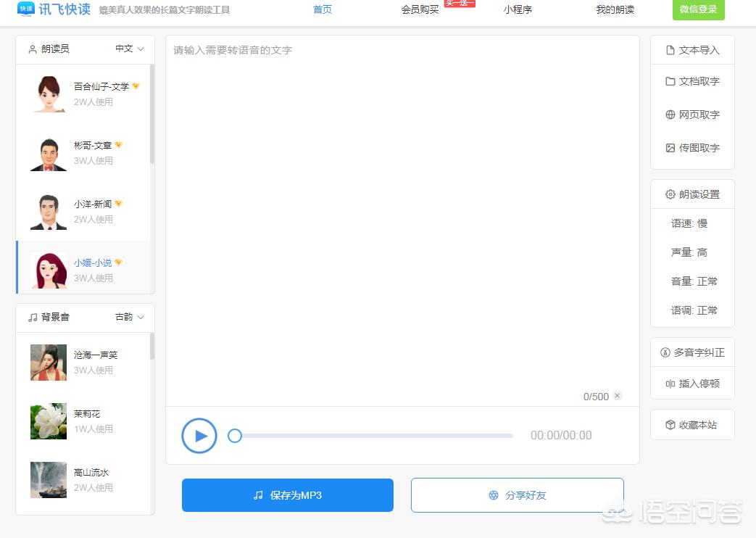The image size is (756, 538).
Task: Click the 插入停顿 pause icon
Action: (x=670, y=384)
